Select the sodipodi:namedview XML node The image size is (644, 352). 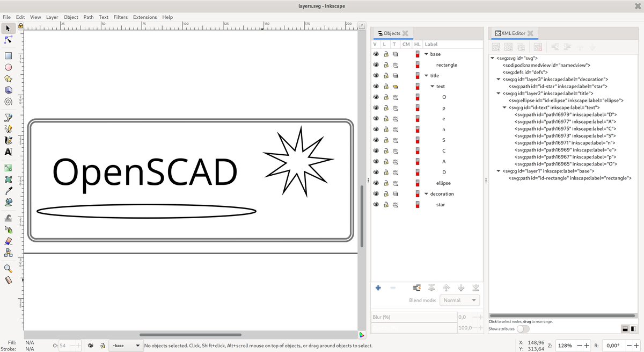[x=546, y=65]
